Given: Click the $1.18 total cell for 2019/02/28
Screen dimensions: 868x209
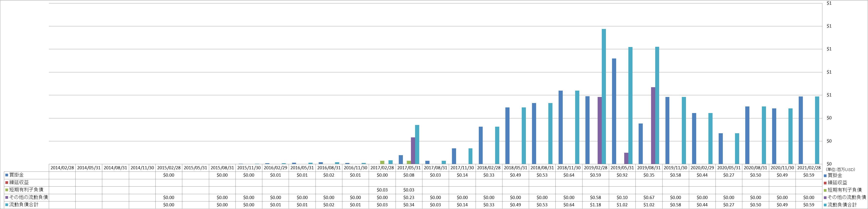Looking at the screenshot, I should 595,205.
